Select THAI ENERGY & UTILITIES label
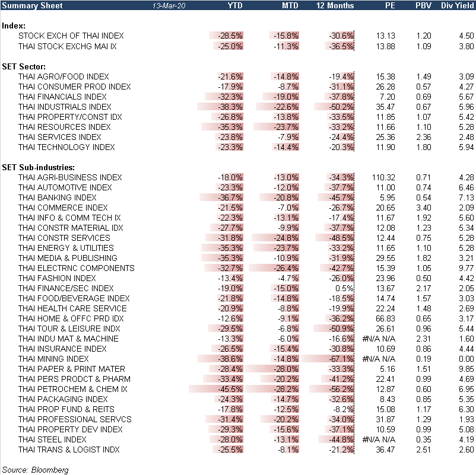The width and height of the screenshot is (476, 475). click(x=66, y=248)
